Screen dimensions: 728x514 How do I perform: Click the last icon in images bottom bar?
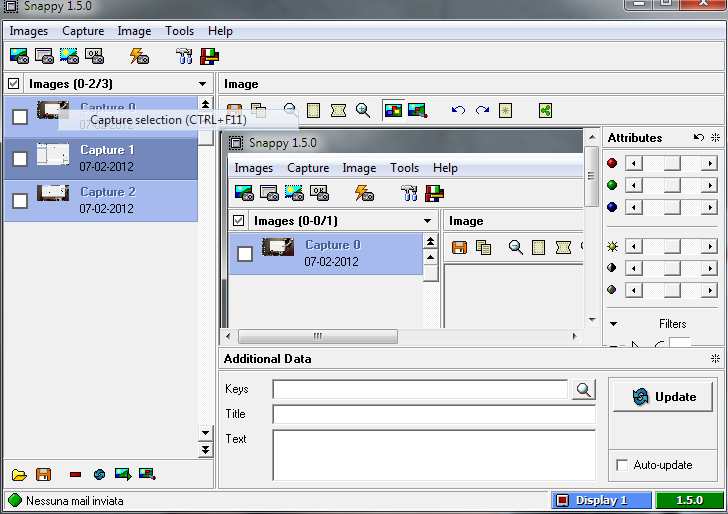tap(147, 474)
